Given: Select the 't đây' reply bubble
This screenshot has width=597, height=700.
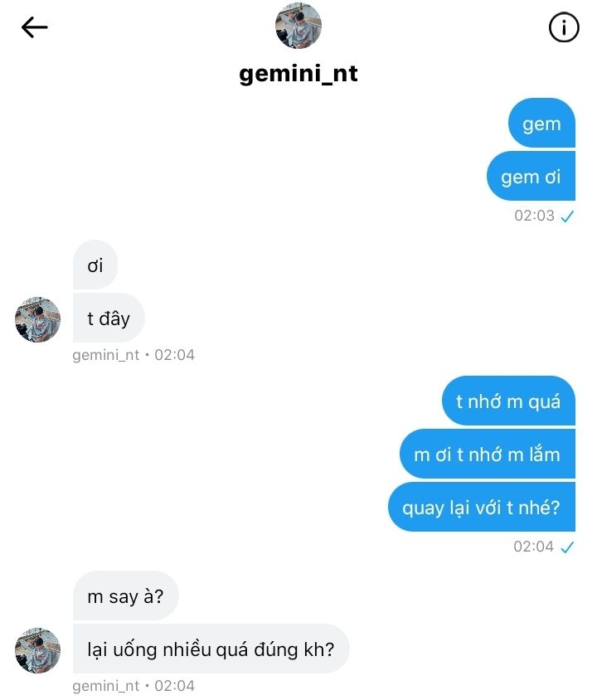Looking at the screenshot, I should pyautogui.click(x=109, y=318).
